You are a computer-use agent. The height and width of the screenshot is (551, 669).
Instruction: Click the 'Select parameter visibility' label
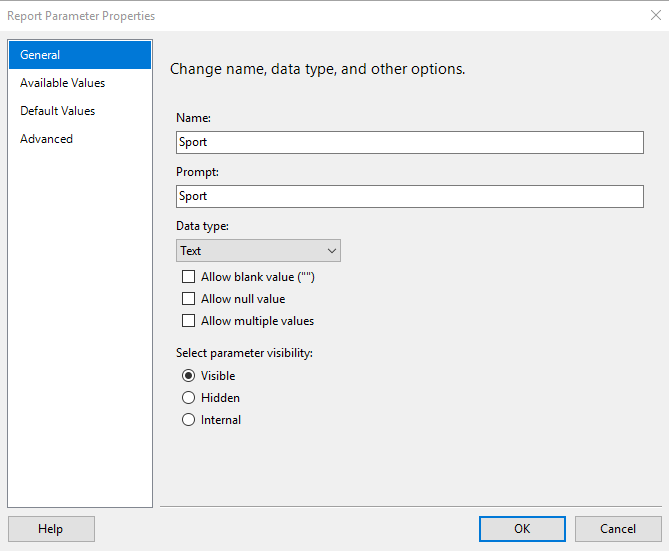click(x=244, y=353)
